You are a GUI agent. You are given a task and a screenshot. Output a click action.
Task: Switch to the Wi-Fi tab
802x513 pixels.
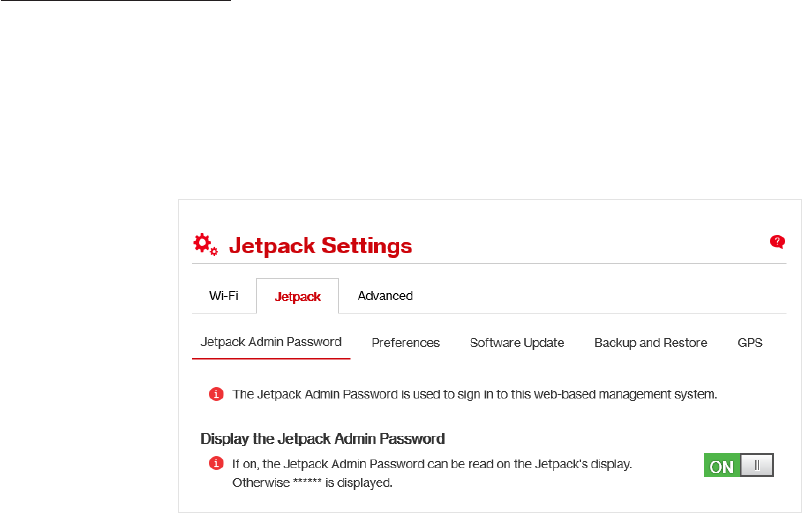click(x=224, y=296)
